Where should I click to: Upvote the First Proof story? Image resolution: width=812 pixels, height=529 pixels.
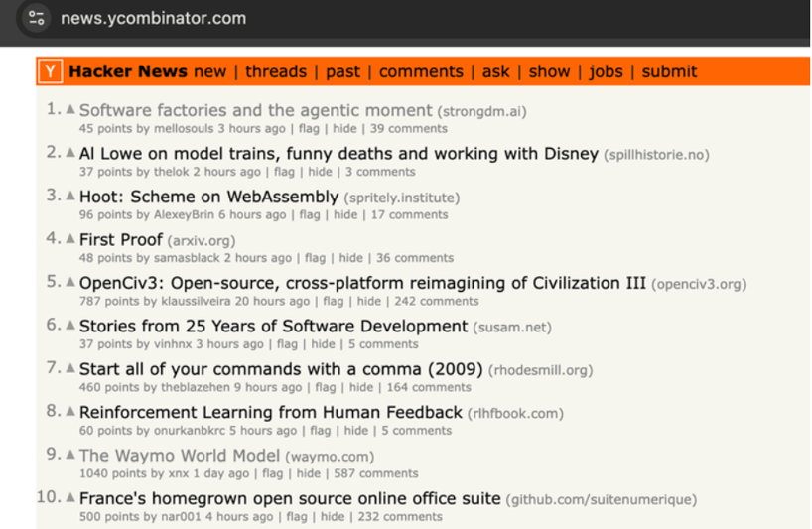click(x=70, y=239)
